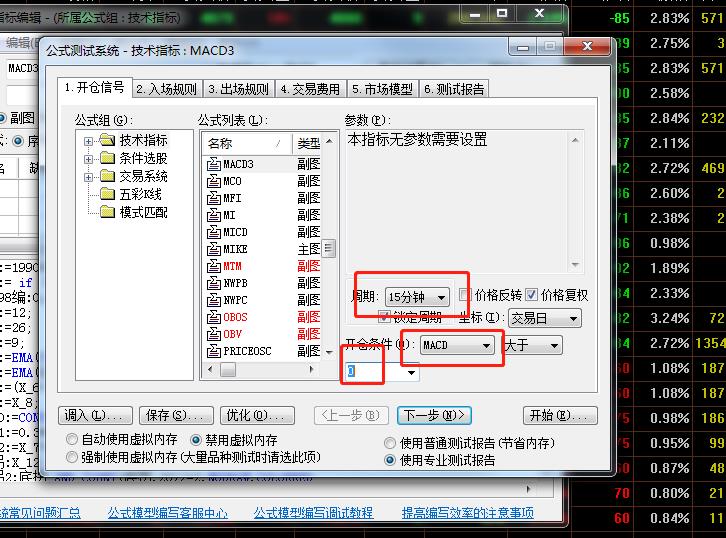Expand the 交易系统 tree node
Screen dimensions: 726x538
click(88, 177)
